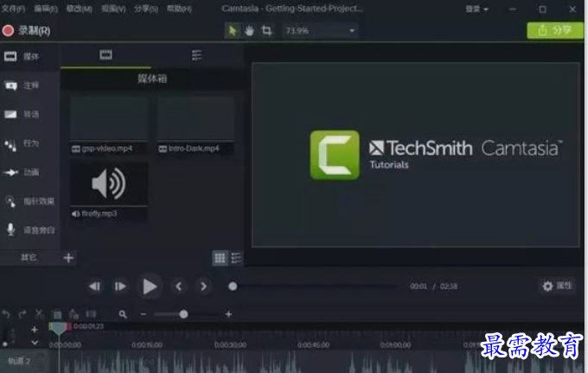The width and height of the screenshot is (588, 373).
Task: Click the Paste icon on timeline toolbar
Action: [73, 314]
